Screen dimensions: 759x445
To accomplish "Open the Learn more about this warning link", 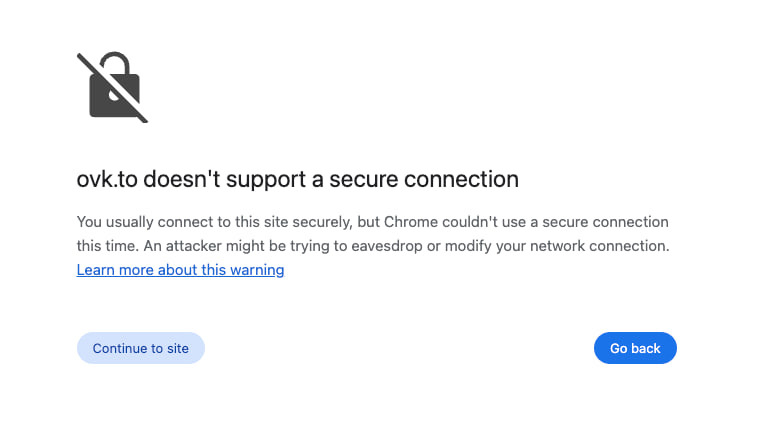I will (x=181, y=270).
